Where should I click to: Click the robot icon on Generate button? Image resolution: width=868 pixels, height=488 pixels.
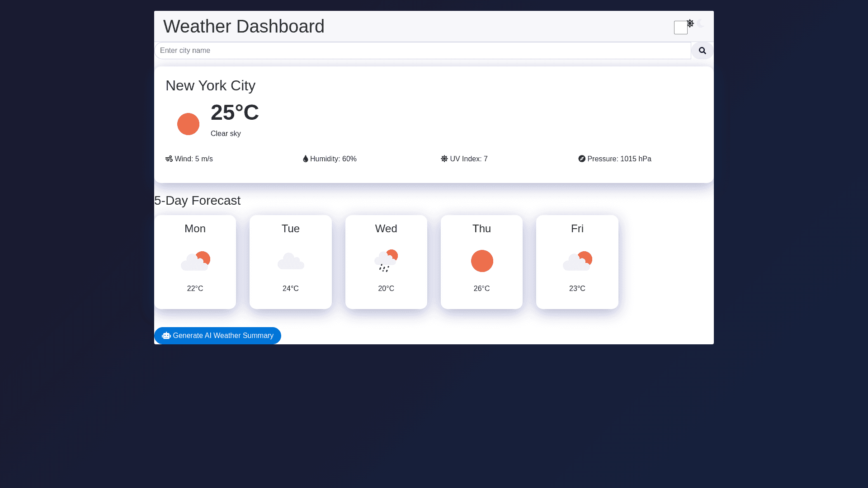tap(166, 336)
